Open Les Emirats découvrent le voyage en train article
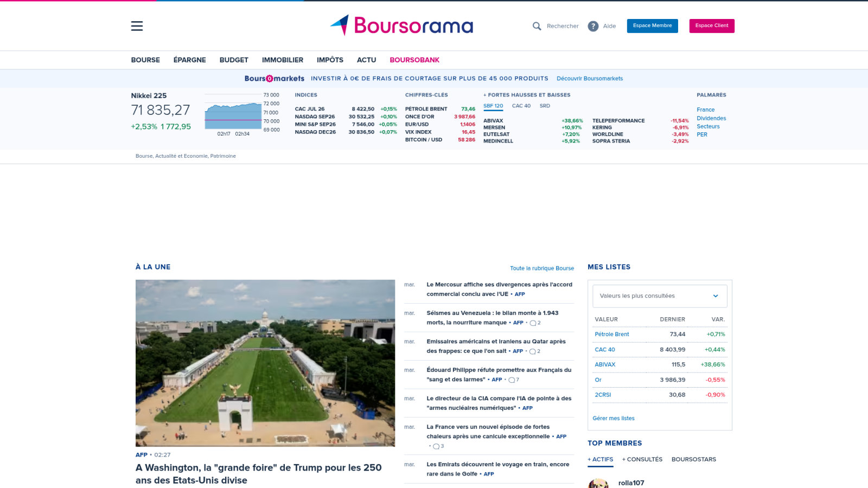 click(497, 469)
